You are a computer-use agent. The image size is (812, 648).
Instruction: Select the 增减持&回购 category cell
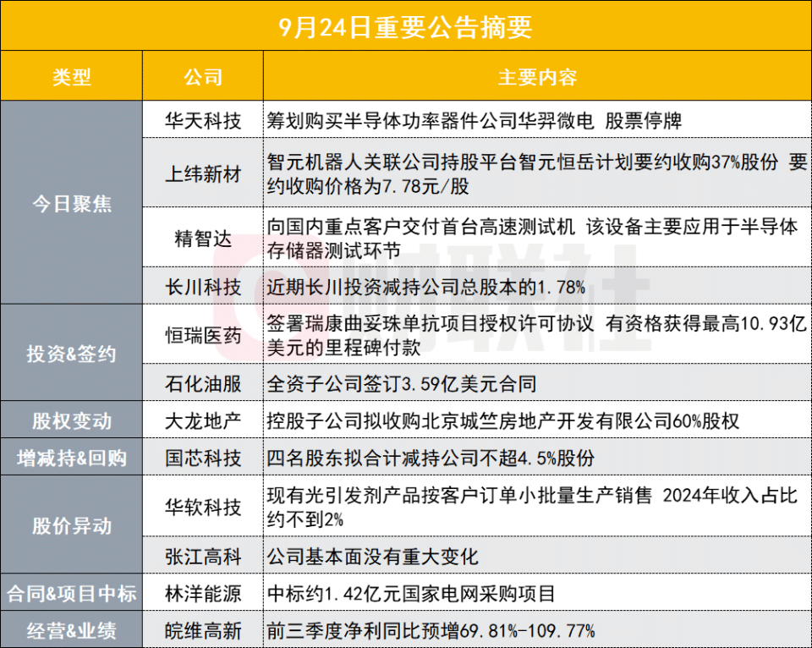click(72, 458)
